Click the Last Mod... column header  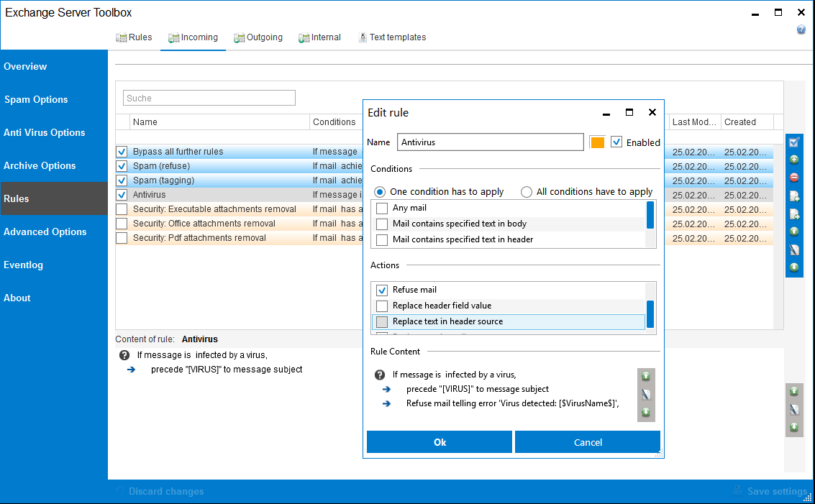point(694,122)
